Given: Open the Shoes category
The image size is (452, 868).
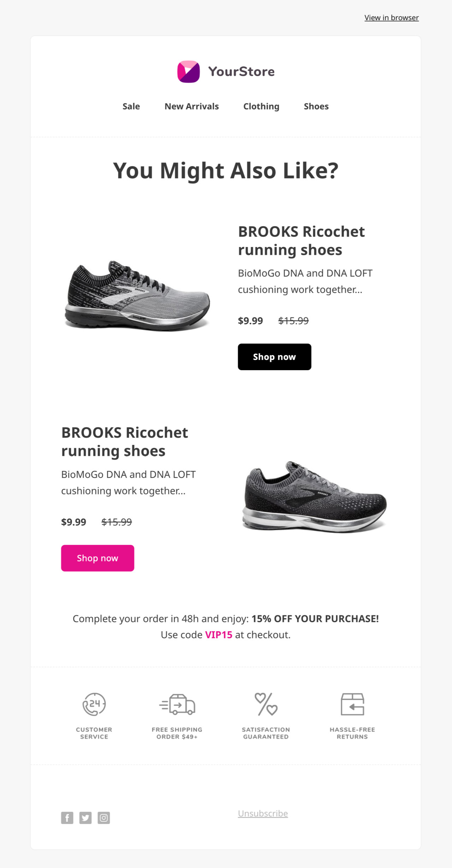Looking at the screenshot, I should pyautogui.click(x=316, y=106).
